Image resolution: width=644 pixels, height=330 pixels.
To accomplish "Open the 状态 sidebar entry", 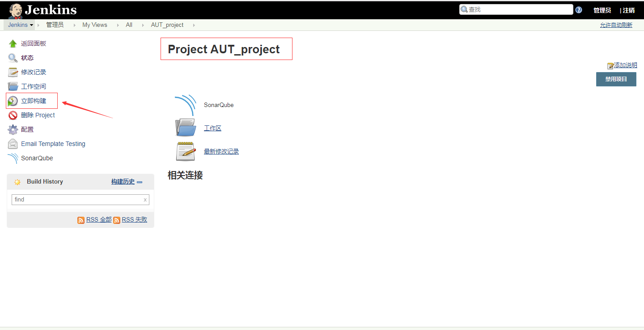I will pyautogui.click(x=27, y=58).
